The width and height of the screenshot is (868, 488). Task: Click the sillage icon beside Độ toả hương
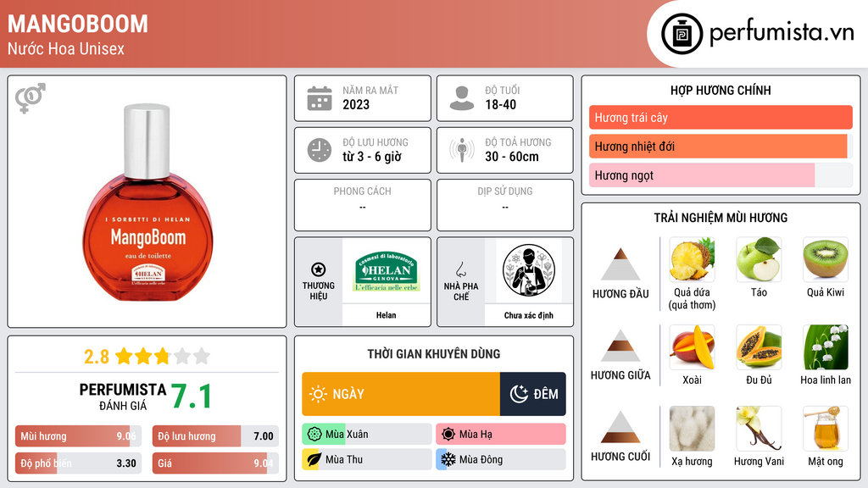point(462,150)
